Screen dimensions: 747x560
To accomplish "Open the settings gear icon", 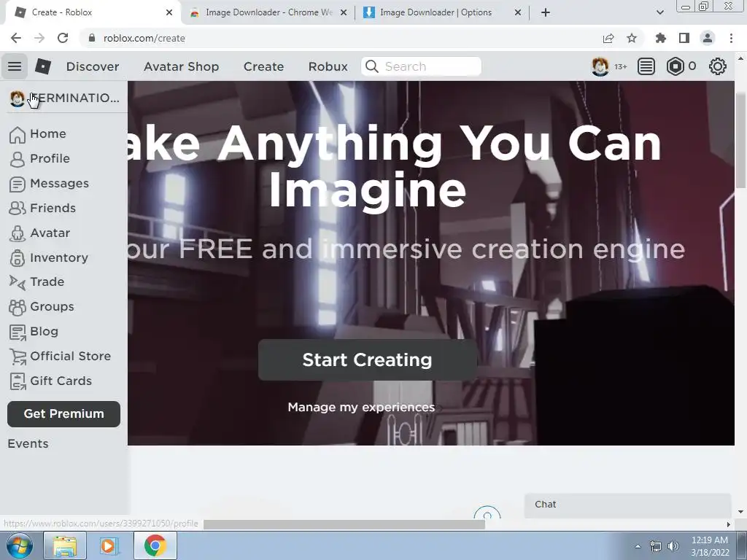I will (718, 66).
